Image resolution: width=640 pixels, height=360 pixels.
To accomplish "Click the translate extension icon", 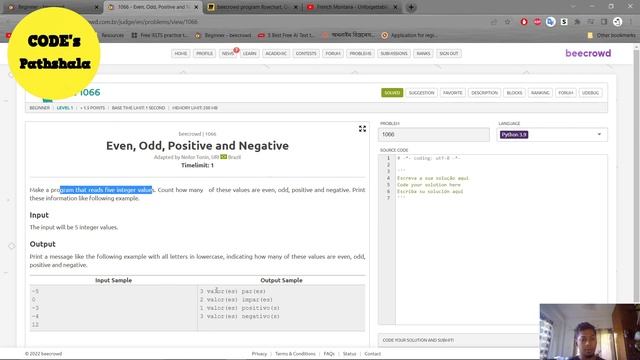I will 551,22.
